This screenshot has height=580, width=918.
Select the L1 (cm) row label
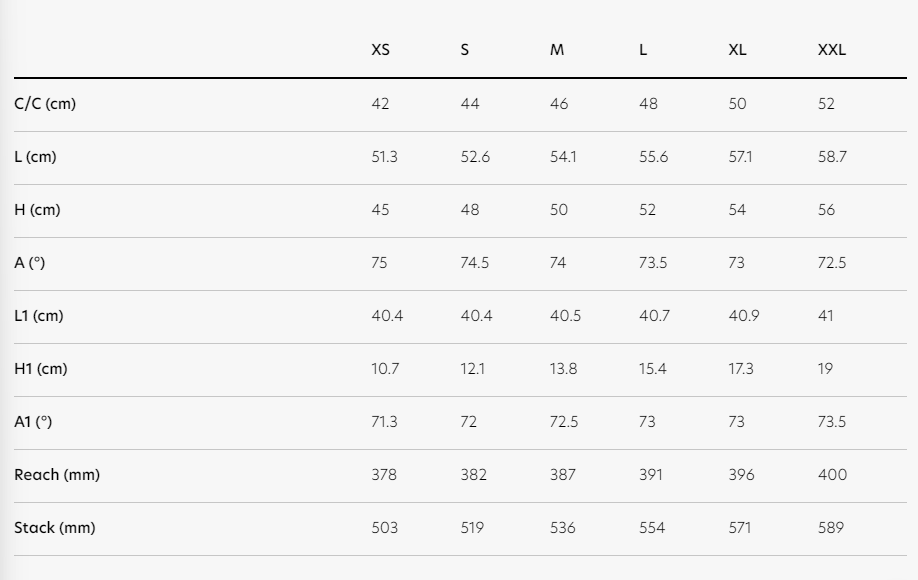(x=39, y=316)
